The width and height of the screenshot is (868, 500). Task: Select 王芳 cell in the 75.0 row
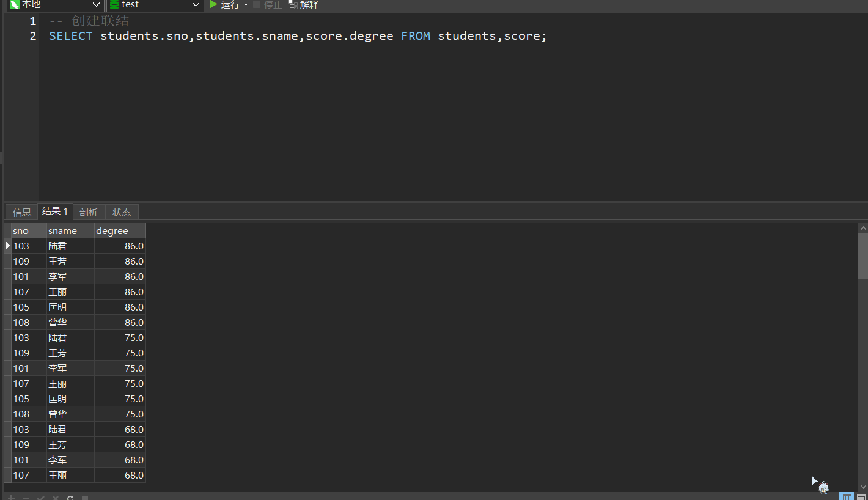coord(70,353)
